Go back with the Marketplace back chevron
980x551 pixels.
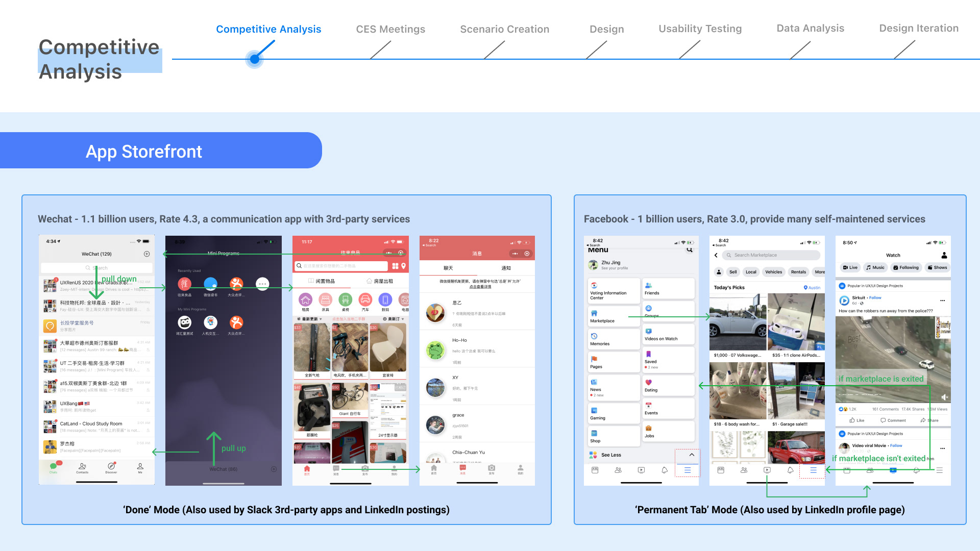coord(716,255)
